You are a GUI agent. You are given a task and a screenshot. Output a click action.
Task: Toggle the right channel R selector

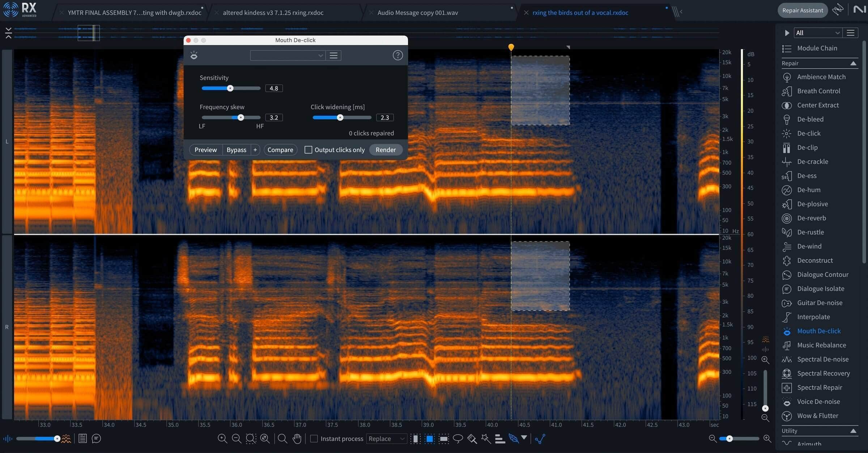point(7,327)
